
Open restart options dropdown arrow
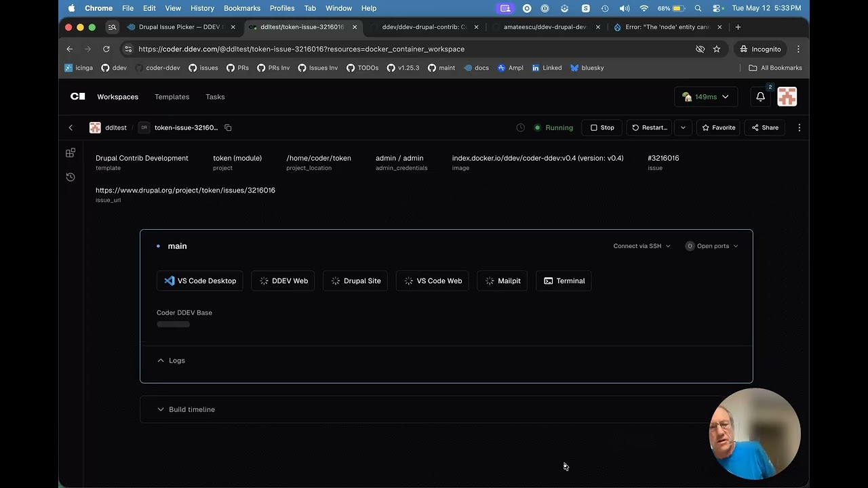pyautogui.click(x=683, y=127)
